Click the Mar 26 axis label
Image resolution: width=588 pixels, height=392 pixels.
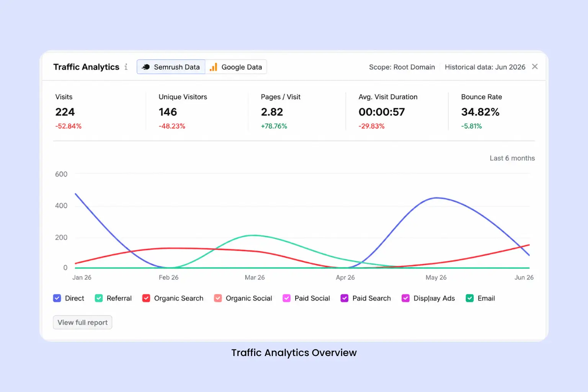255,278
